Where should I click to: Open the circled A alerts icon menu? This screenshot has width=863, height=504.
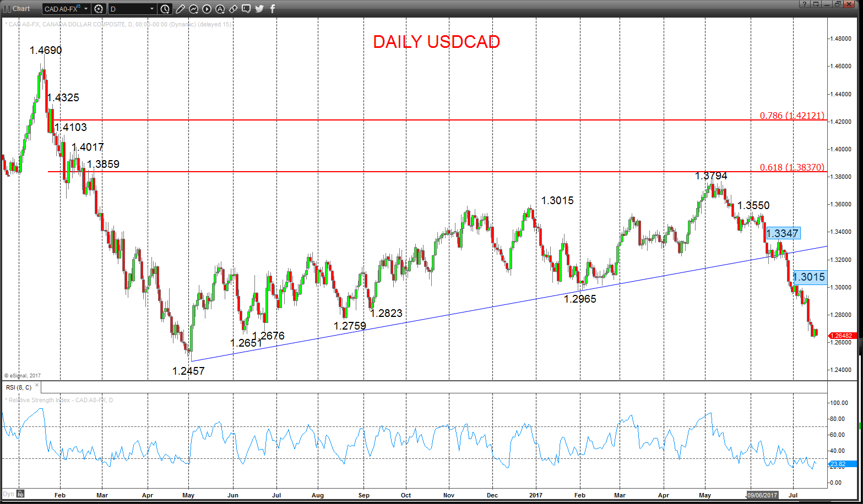point(220,9)
